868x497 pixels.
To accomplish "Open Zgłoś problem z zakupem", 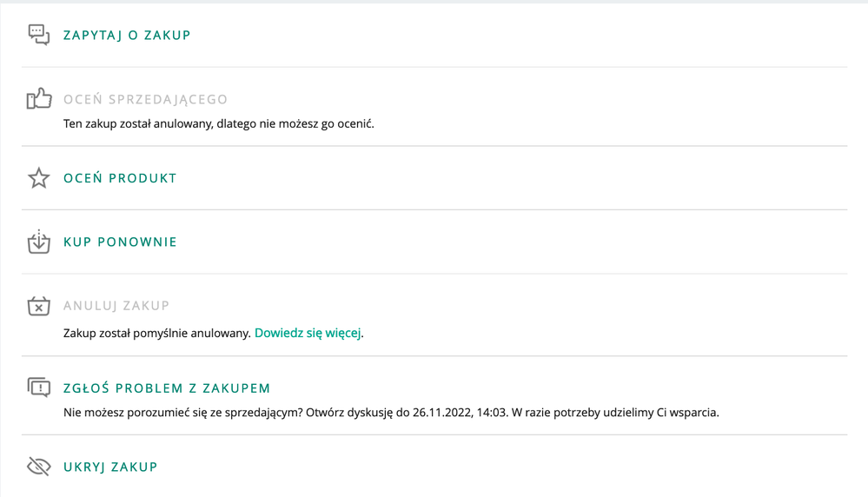I will pyautogui.click(x=167, y=388).
